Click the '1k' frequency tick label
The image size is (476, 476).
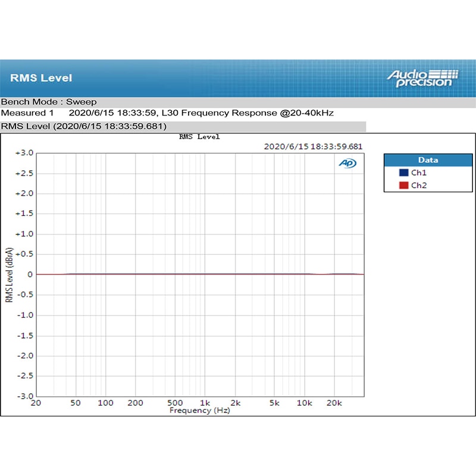[x=206, y=402]
